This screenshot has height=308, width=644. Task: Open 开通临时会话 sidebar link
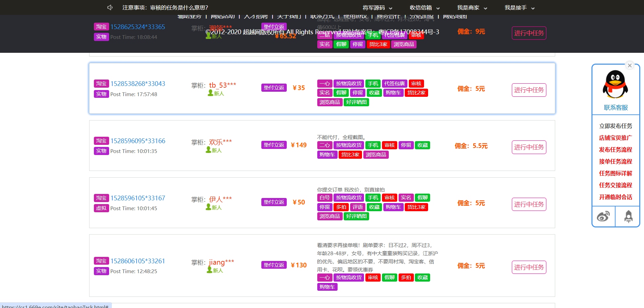(616, 197)
